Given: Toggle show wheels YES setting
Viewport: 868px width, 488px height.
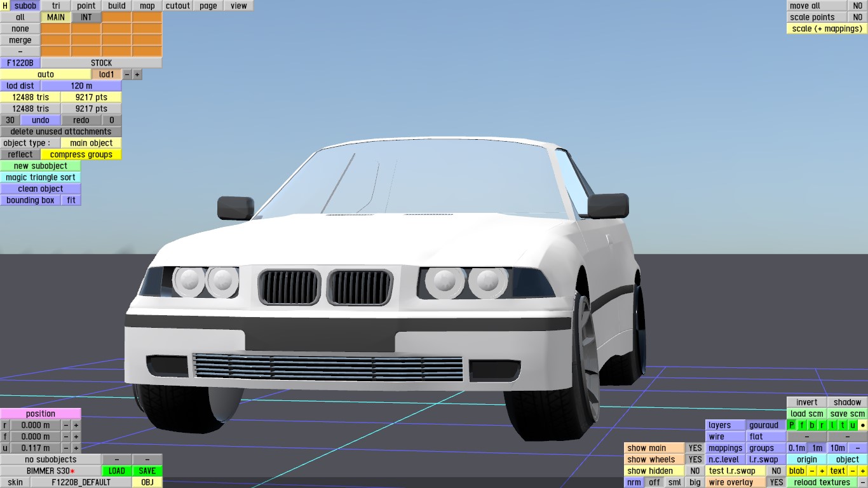Looking at the screenshot, I should tap(695, 459).
